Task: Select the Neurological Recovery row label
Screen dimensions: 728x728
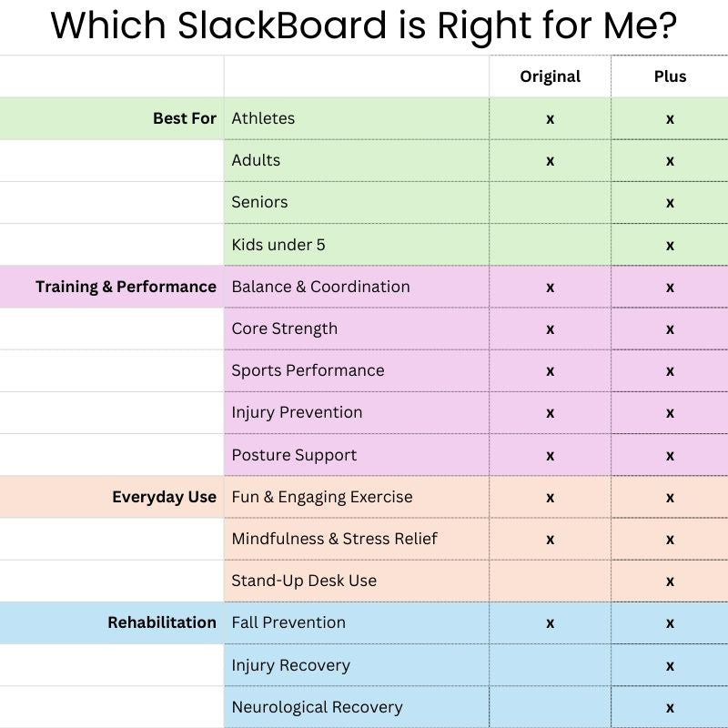Action: click(317, 707)
